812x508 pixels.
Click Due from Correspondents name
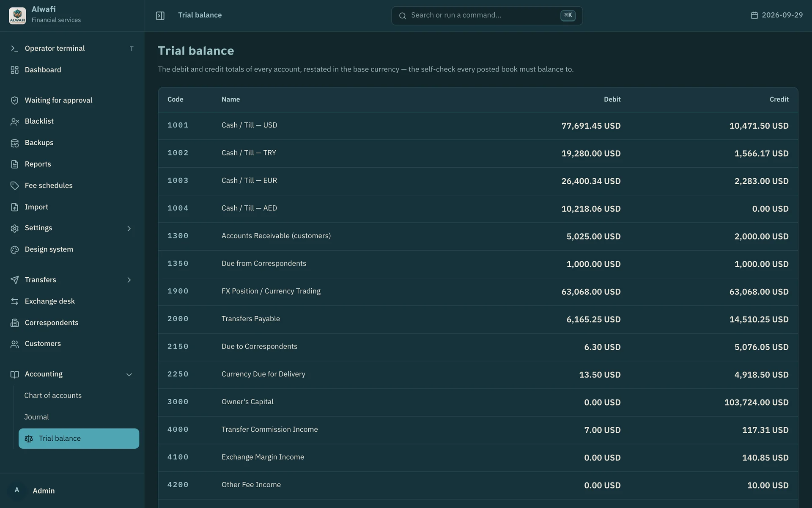pyautogui.click(x=264, y=263)
